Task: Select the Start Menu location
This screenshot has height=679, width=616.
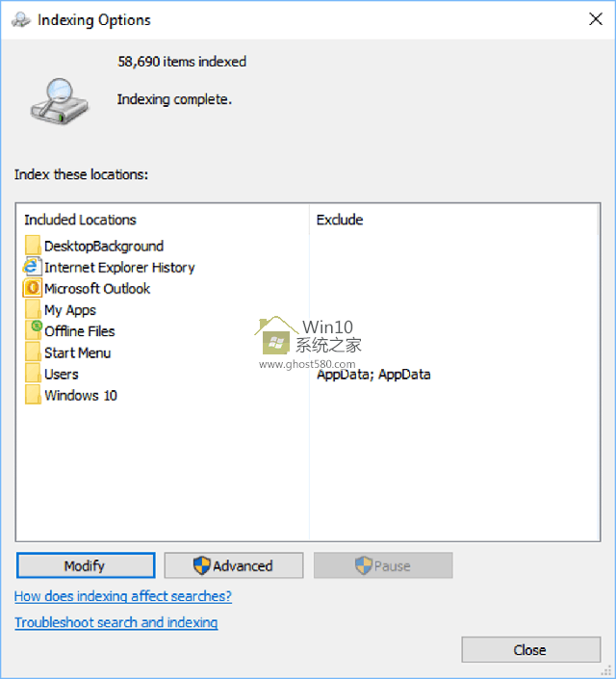Action: (68, 353)
